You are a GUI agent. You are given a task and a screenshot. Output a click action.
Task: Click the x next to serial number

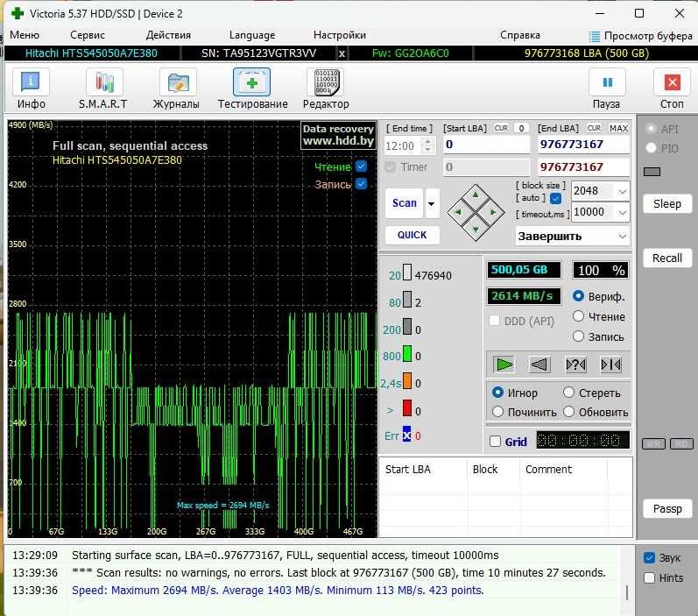click(x=342, y=53)
